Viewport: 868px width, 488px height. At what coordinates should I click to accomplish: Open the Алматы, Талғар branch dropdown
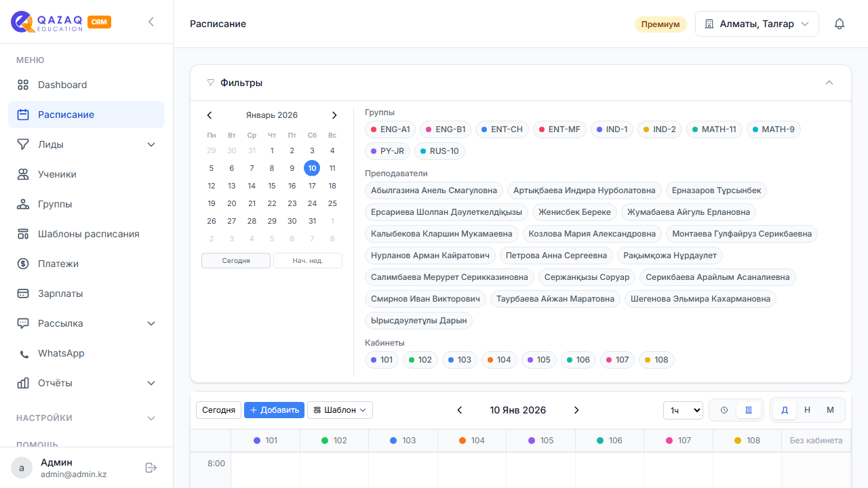point(757,24)
